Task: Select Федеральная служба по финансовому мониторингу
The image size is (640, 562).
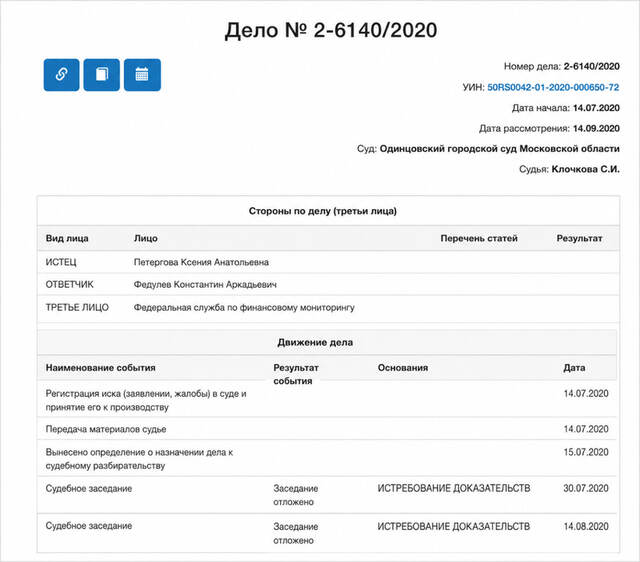Action: (x=244, y=307)
